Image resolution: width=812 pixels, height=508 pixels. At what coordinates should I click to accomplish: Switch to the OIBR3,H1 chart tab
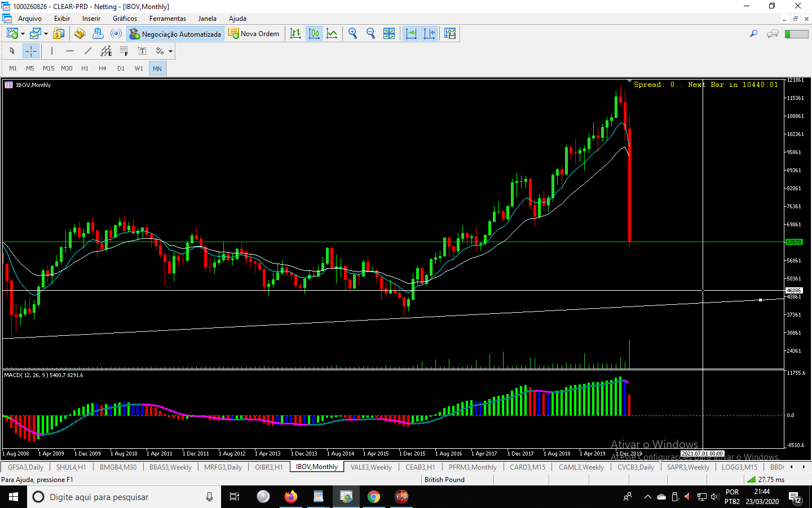click(x=268, y=467)
